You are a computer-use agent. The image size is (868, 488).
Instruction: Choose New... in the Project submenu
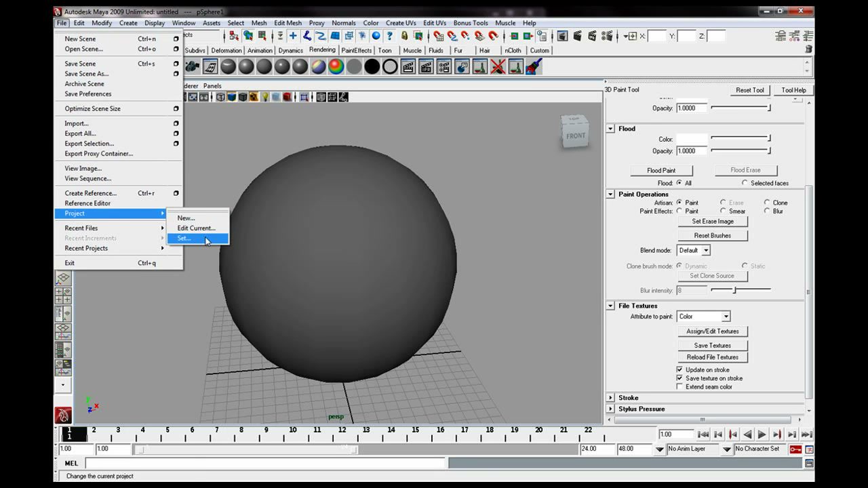point(198,218)
